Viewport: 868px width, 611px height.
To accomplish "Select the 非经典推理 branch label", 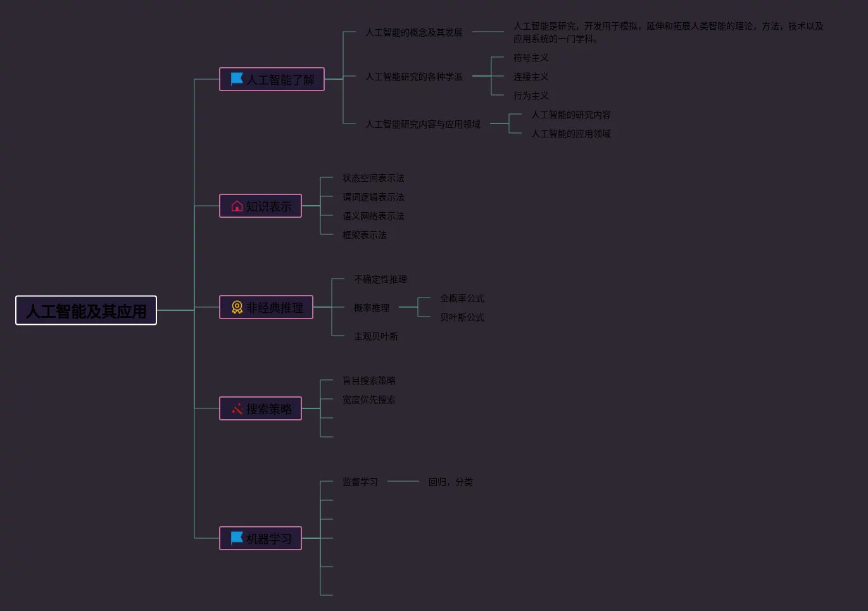I will point(275,308).
